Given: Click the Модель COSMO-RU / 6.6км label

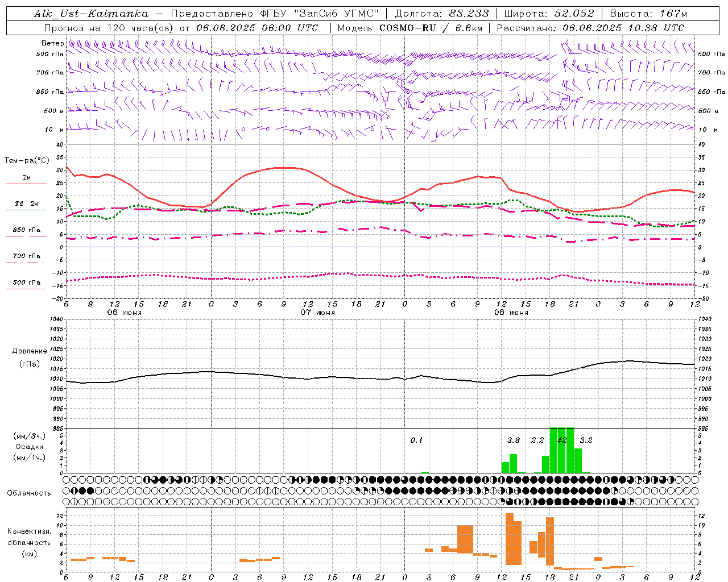Looking at the screenshot, I should click(x=409, y=28).
